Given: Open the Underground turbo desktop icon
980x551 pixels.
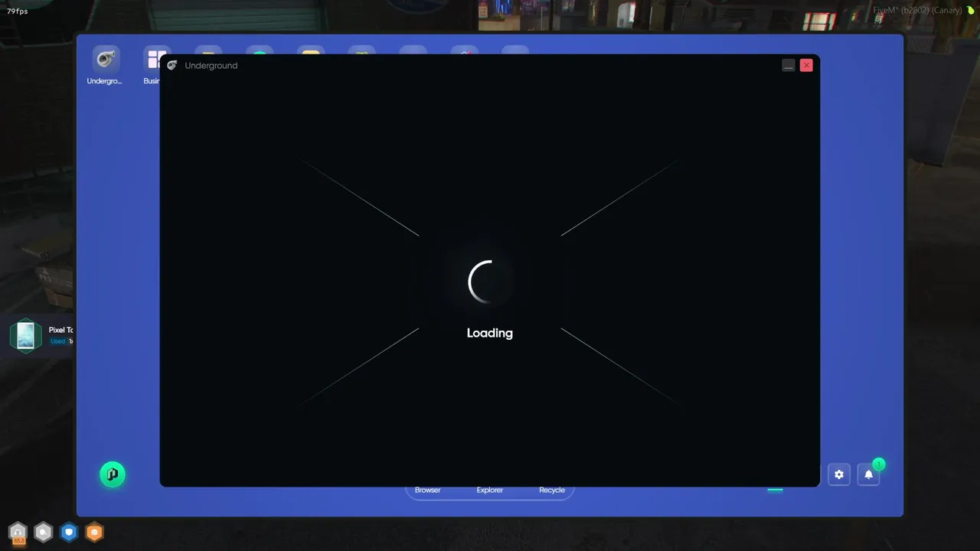Looking at the screenshot, I should 106,60.
